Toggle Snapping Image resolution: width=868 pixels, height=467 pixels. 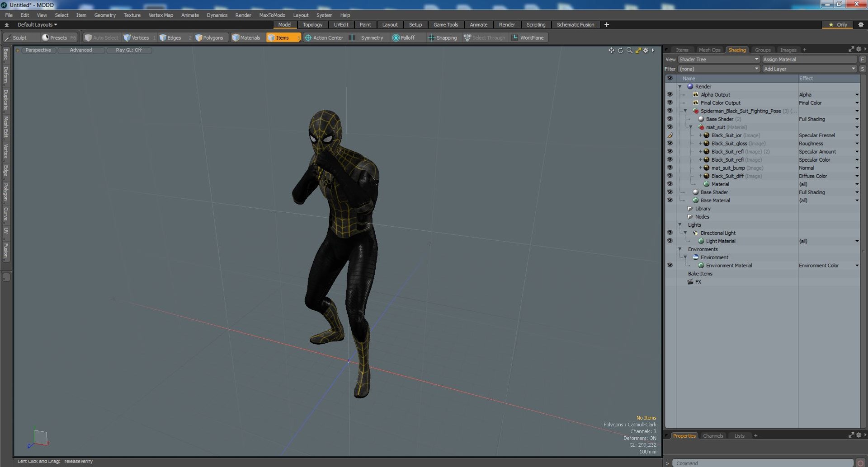pyautogui.click(x=443, y=38)
